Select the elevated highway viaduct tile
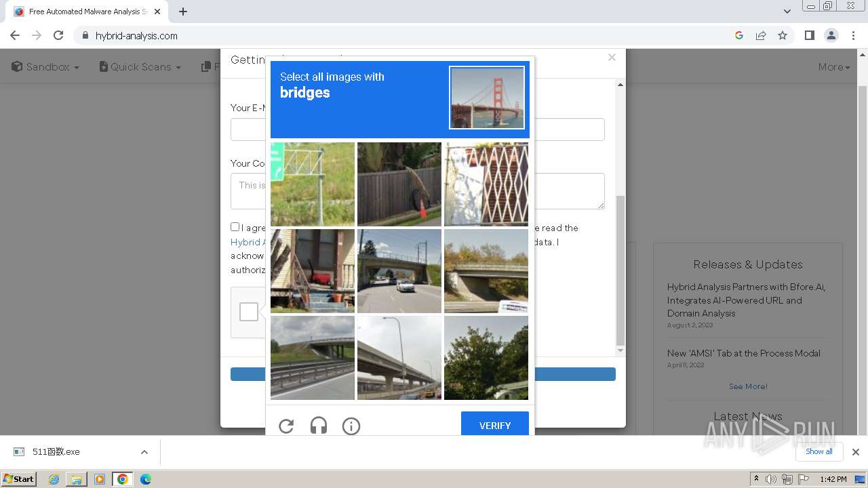This screenshot has width=868, height=488. (399, 358)
